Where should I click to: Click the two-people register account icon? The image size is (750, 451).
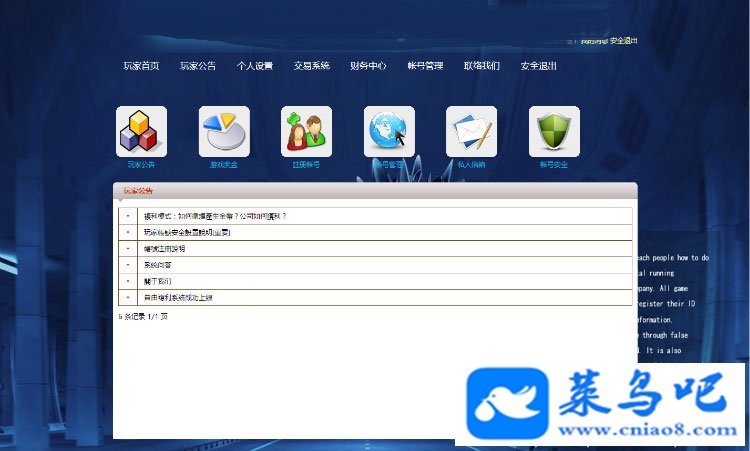tap(307, 132)
